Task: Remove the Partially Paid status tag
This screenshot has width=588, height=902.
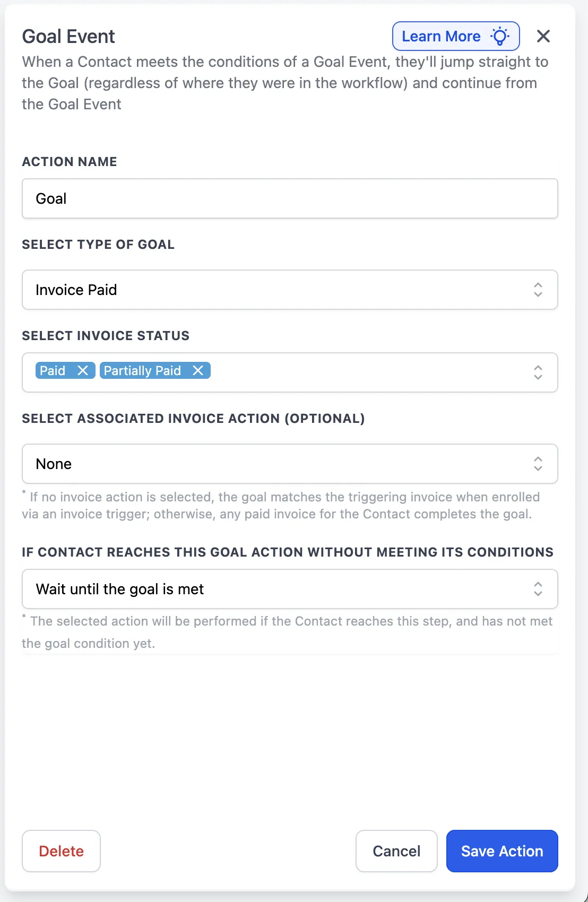Action: coord(198,370)
